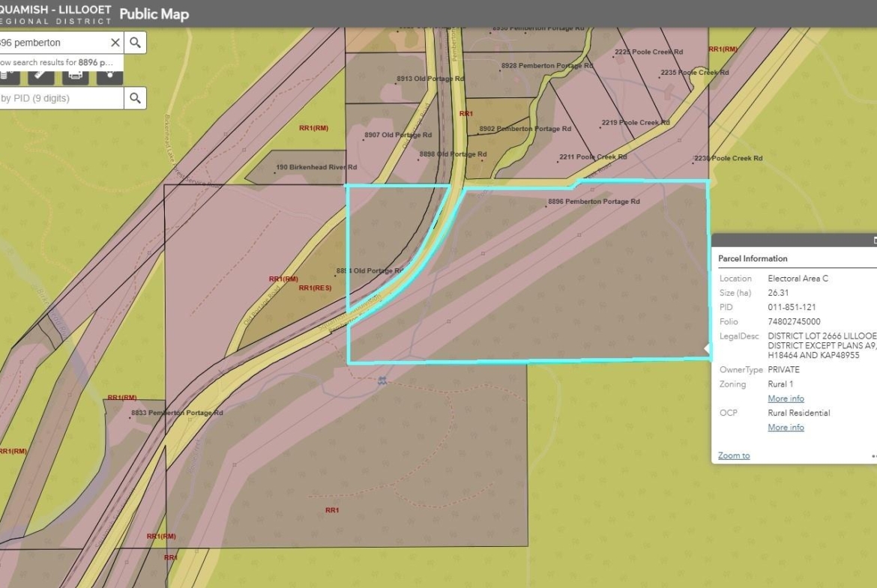
Task: Click inside the address search field
Action: coord(52,43)
